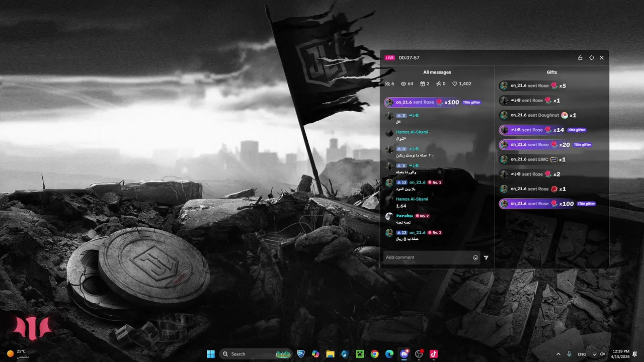Click the on_21.6 sent Rosa x1 row
The width and height of the screenshot is (644, 362).
tap(533, 189)
